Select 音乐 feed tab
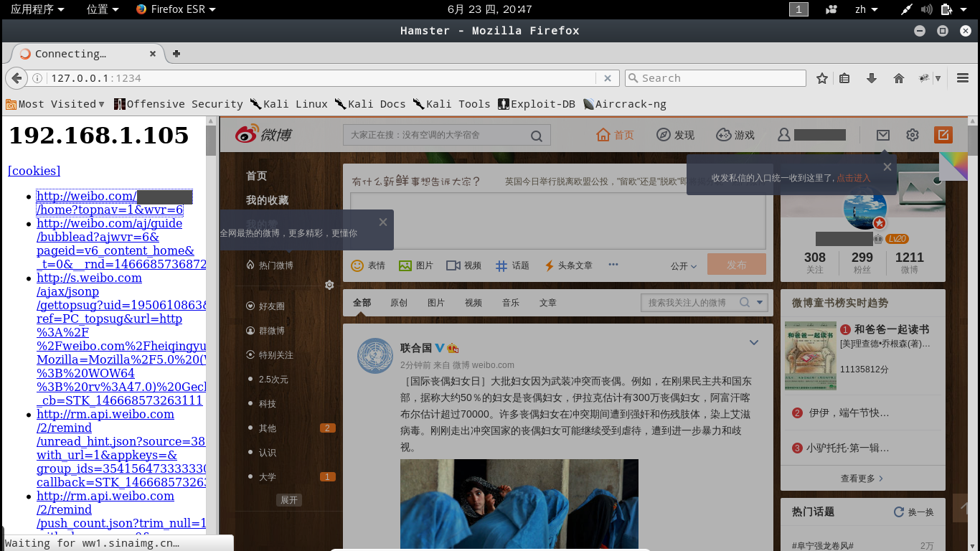The image size is (980, 551). coord(511,303)
